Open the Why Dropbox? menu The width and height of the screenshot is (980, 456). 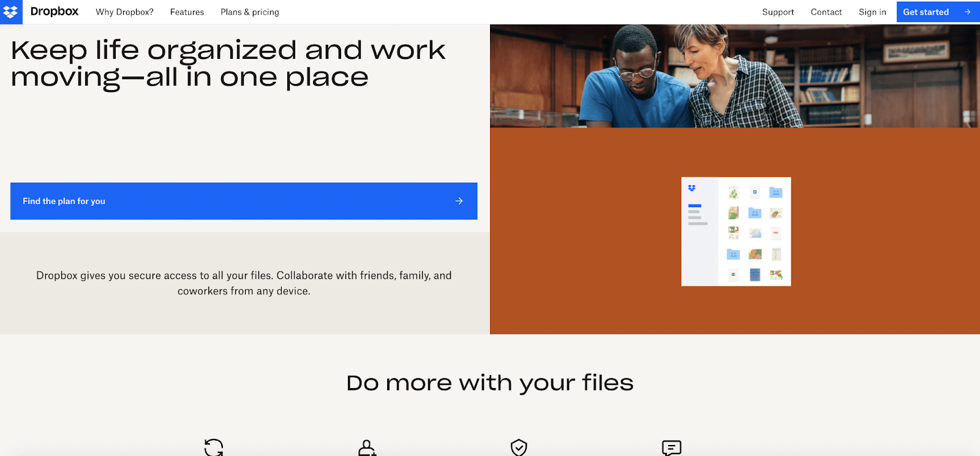(124, 12)
